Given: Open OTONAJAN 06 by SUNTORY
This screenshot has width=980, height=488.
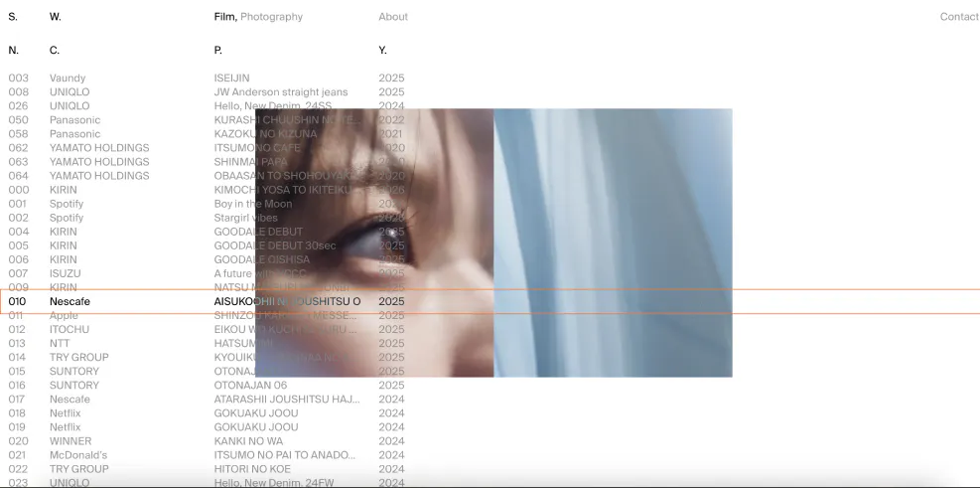Looking at the screenshot, I should (207, 386).
